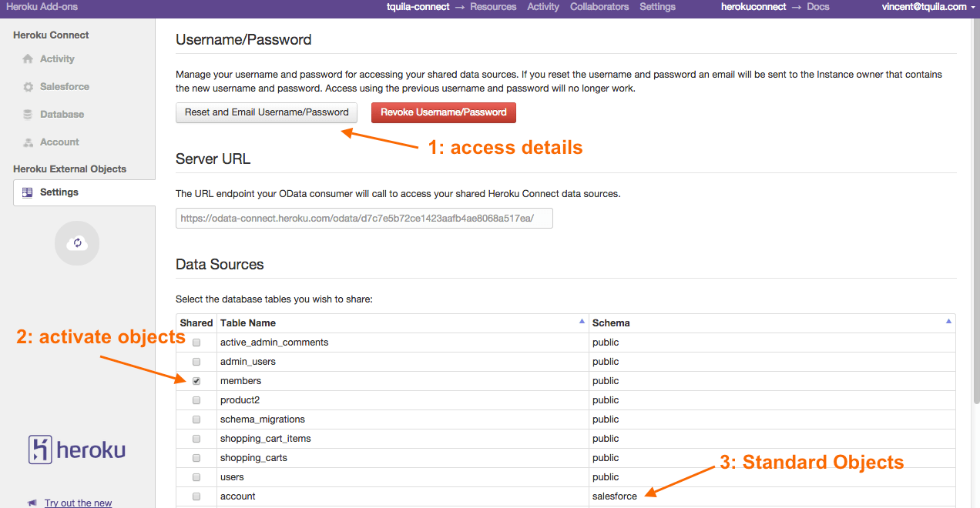The image size is (980, 508).
Task: Click the Settings table icon
Action: click(x=28, y=192)
